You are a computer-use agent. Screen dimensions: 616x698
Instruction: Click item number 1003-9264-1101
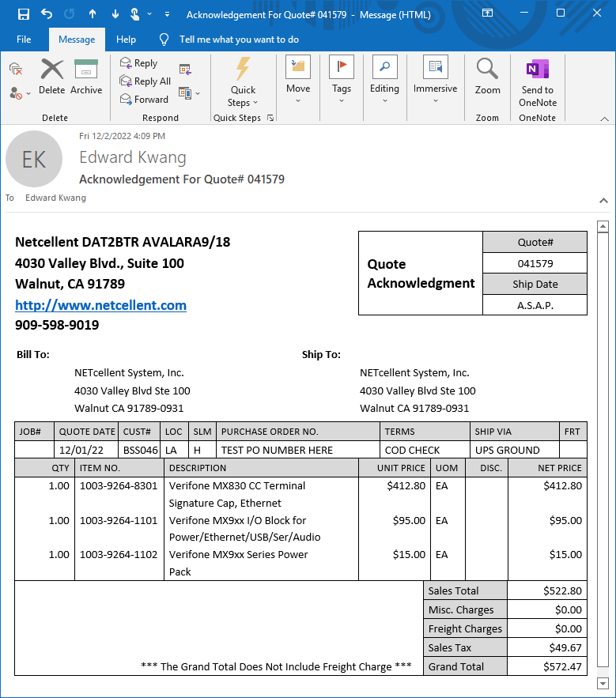[x=119, y=520]
